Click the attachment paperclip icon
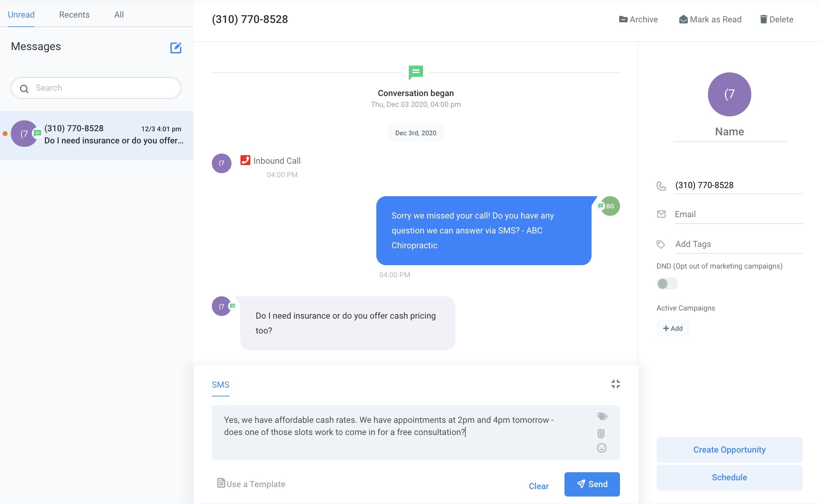 coord(601,433)
